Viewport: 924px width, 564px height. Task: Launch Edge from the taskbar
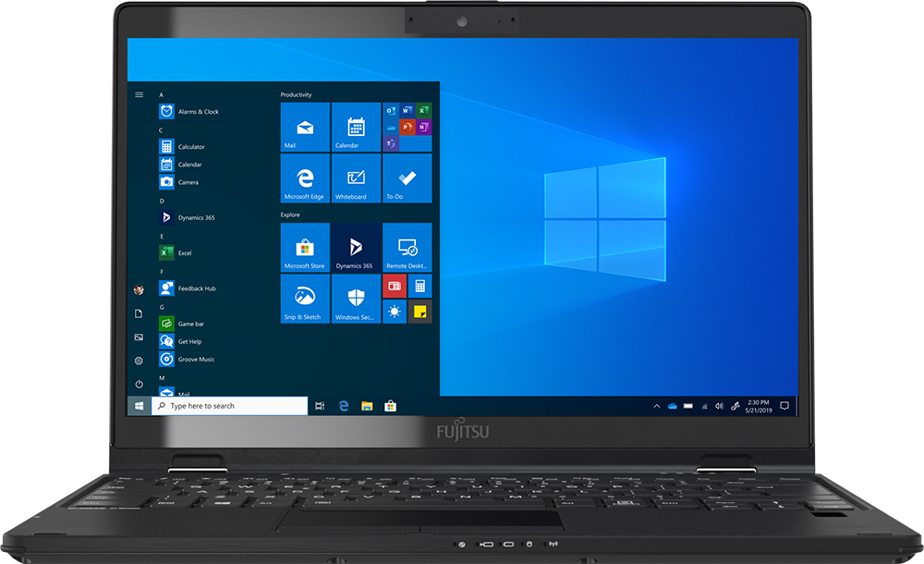344,406
